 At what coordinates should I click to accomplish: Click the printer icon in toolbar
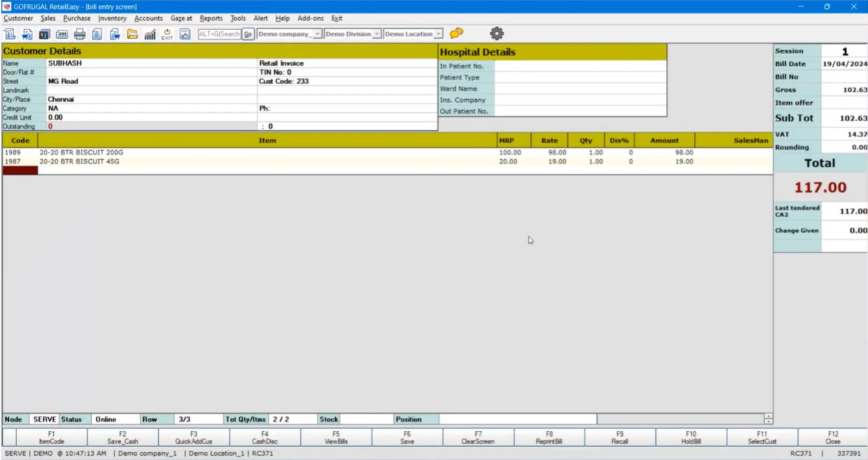tap(79, 34)
